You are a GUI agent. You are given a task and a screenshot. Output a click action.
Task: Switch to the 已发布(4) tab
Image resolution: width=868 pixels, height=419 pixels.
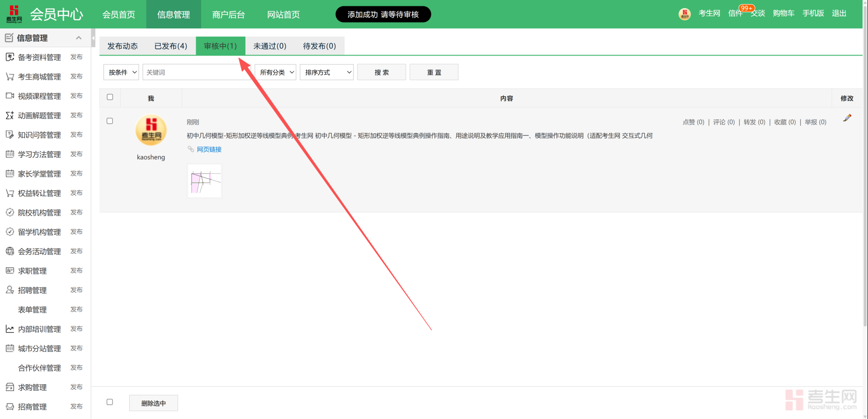coord(170,46)
